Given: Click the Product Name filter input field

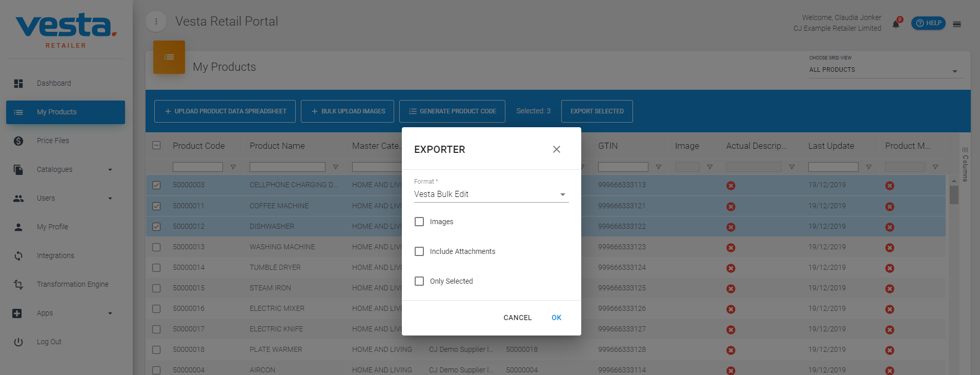Looking at the screenshot, I should (288, 167).
